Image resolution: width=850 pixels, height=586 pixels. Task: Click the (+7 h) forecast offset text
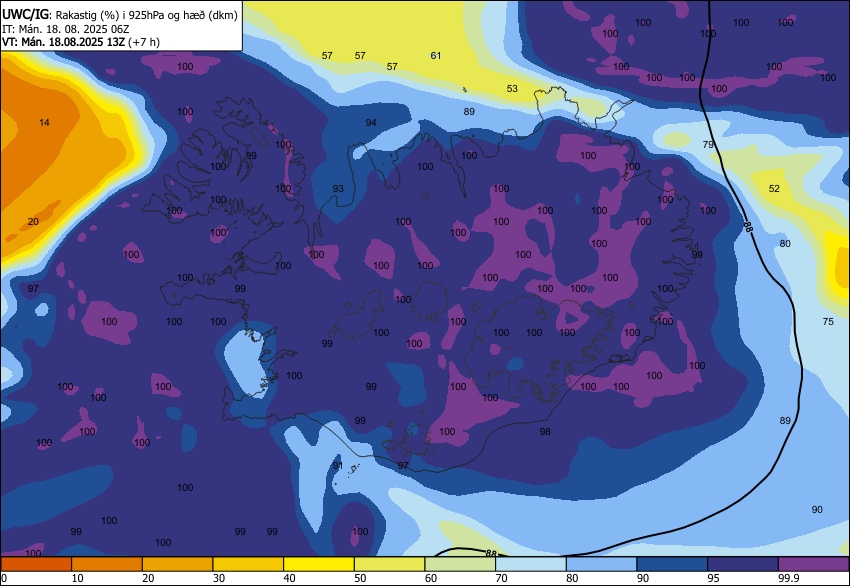coord(144,42)
